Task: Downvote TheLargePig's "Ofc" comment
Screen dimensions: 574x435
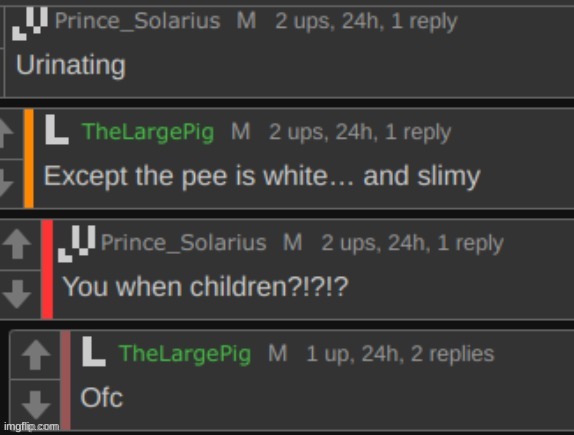Action: (x=36, y=405)
